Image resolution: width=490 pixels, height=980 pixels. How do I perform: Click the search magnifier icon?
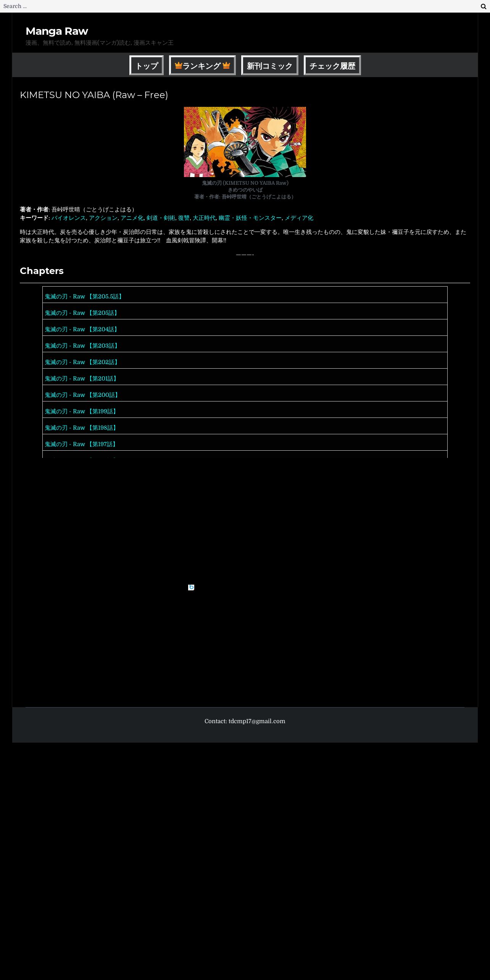click(x=483, y=6)
